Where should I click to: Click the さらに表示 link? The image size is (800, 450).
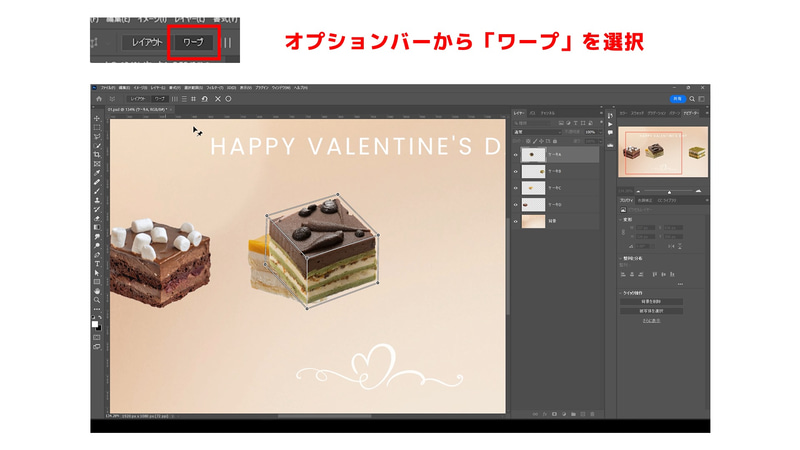[651, 320]
